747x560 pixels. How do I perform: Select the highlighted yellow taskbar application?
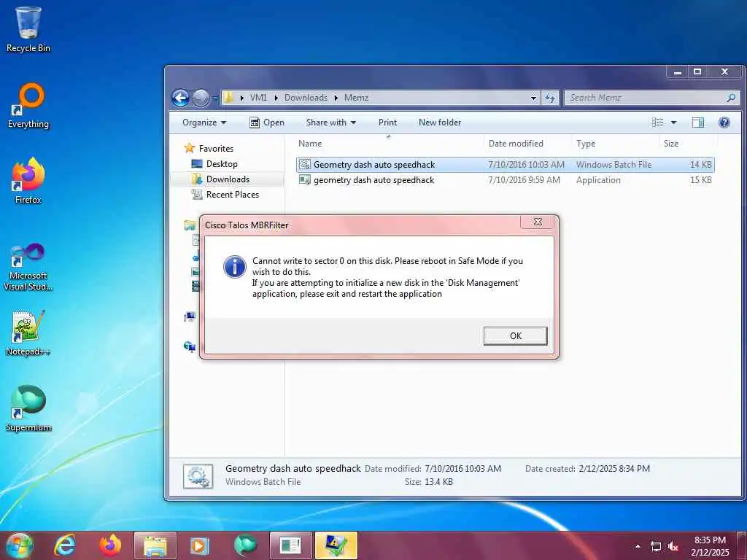(336, 545)
